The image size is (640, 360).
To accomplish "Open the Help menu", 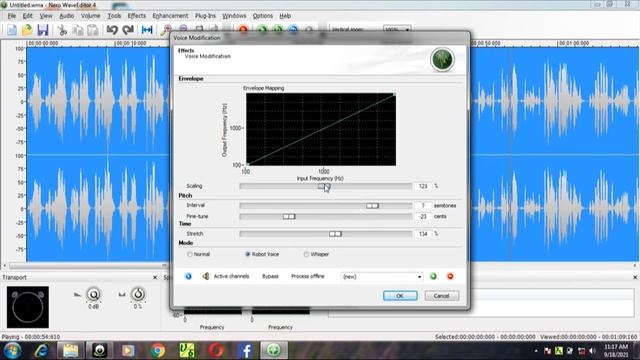I will [x=285, y=16].
